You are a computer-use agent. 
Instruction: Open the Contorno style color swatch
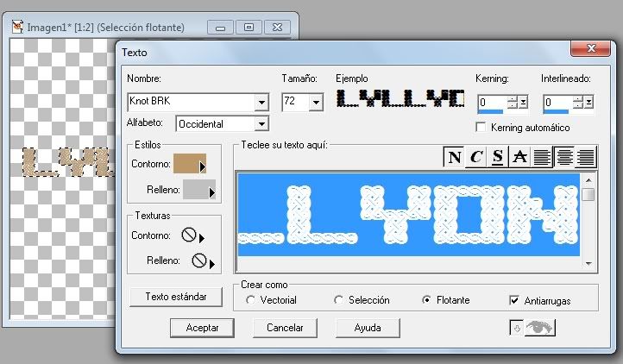point(190,164)
